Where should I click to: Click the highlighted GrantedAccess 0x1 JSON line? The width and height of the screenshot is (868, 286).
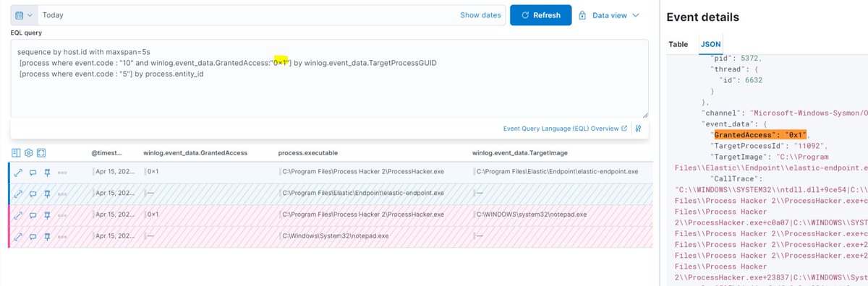(760, 135)
